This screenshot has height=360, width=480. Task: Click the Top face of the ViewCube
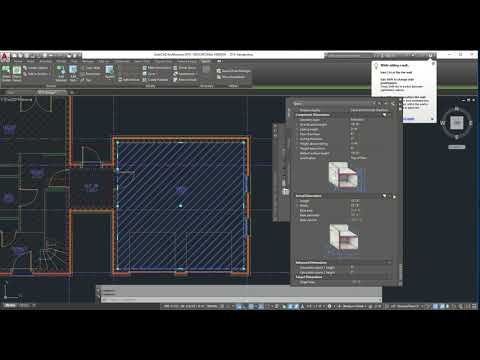pos(457,123)
